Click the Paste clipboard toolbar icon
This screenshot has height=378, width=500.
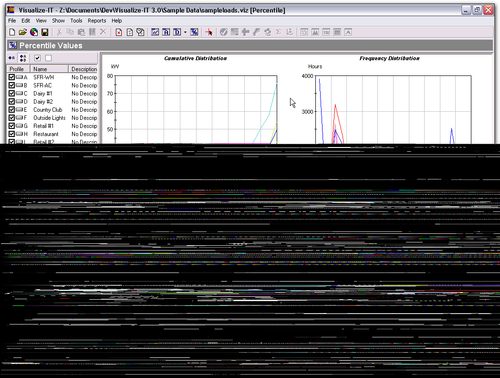click(81, 32)
